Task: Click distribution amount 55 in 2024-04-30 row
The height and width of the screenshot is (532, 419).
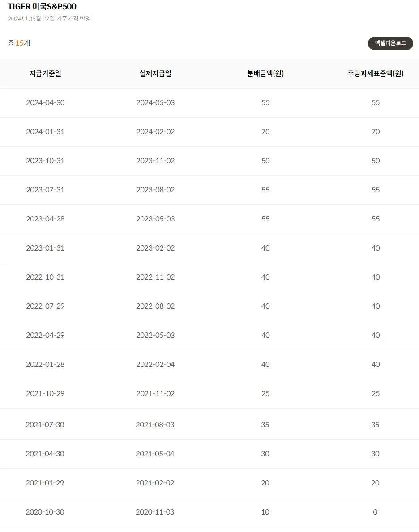Action: (x=265, y=102)
